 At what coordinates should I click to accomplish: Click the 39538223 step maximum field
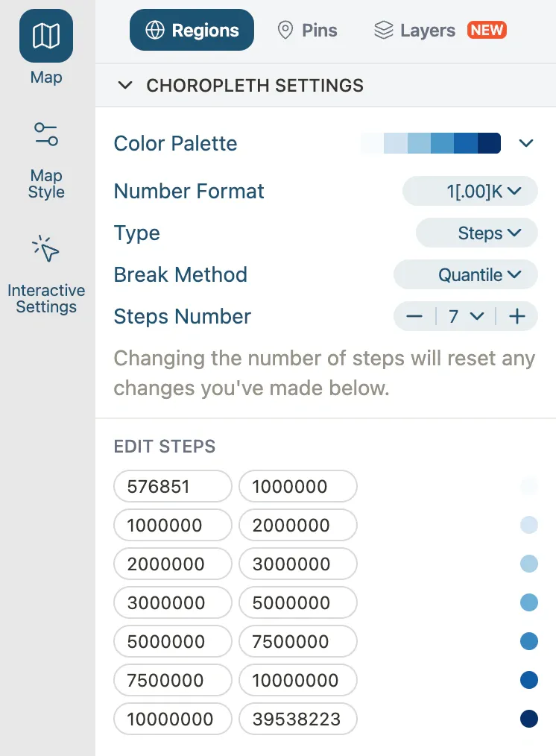click(297, 719)
